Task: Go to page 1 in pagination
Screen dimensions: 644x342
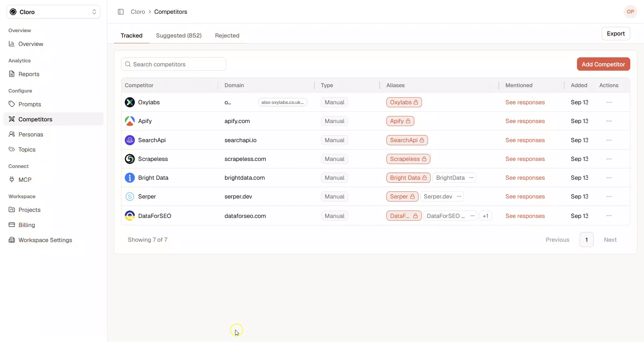Action: pyautogui.click(x=586, y=240)
